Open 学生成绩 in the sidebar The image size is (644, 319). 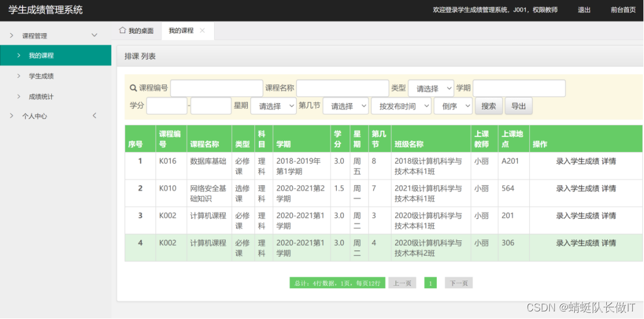coord(41,76)
